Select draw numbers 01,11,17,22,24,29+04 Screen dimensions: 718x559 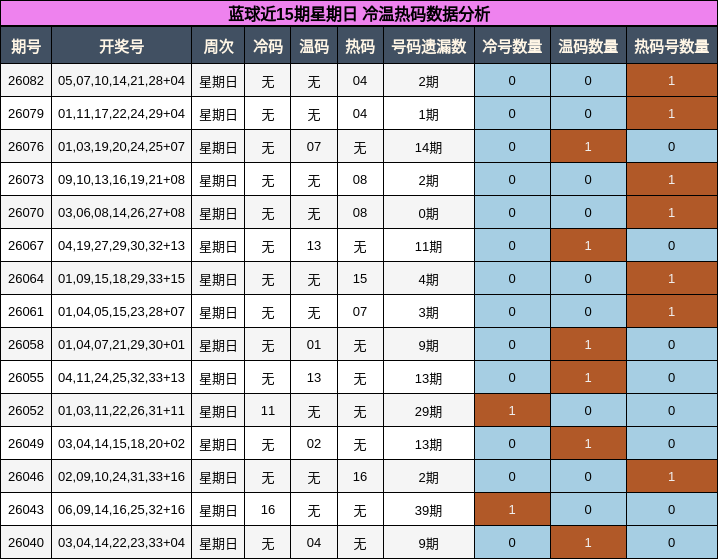click(121, 114)
